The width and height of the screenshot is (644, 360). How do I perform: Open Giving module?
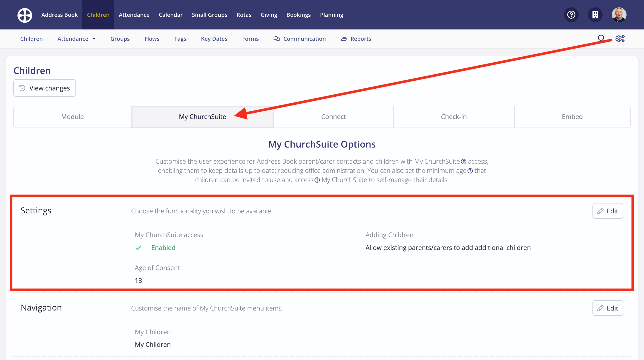point(269,15)
